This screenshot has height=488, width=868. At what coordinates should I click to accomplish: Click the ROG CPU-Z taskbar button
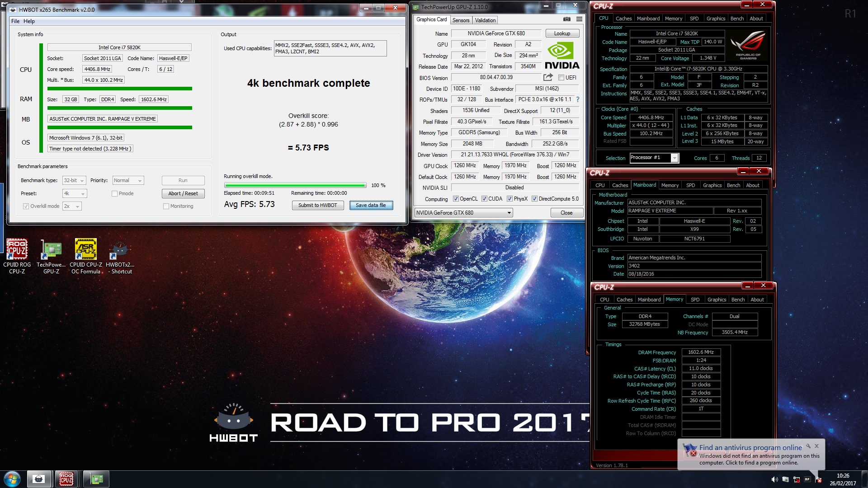(66, 479)
